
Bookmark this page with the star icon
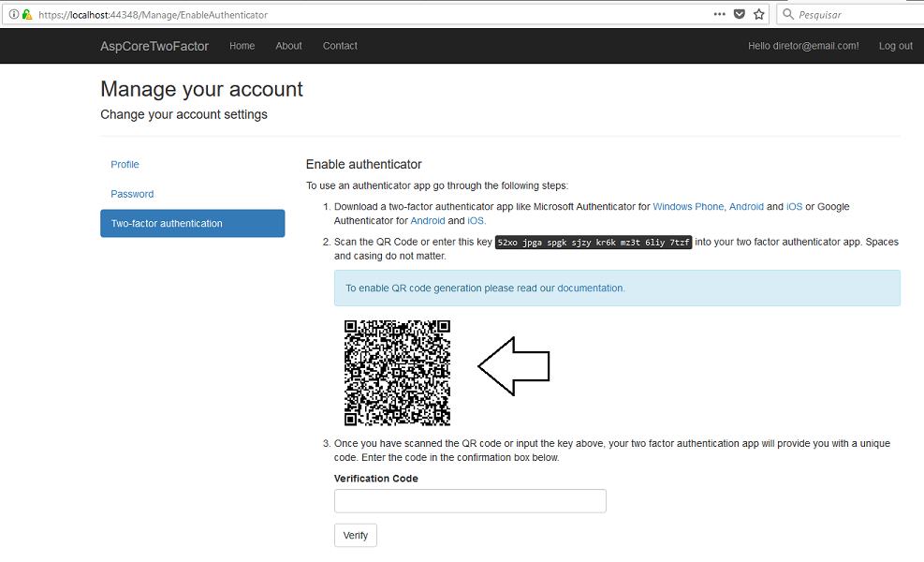[x=759, y=14]
